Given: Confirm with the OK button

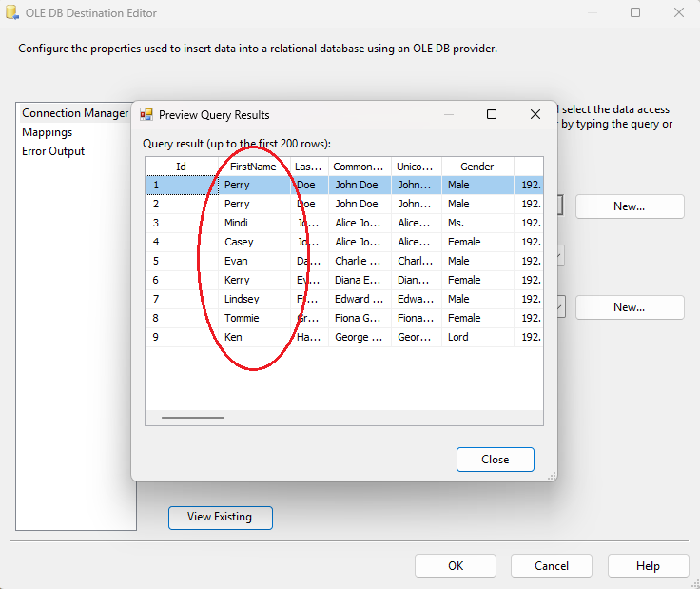Looking at the screenshot, I should click(456, 566).
